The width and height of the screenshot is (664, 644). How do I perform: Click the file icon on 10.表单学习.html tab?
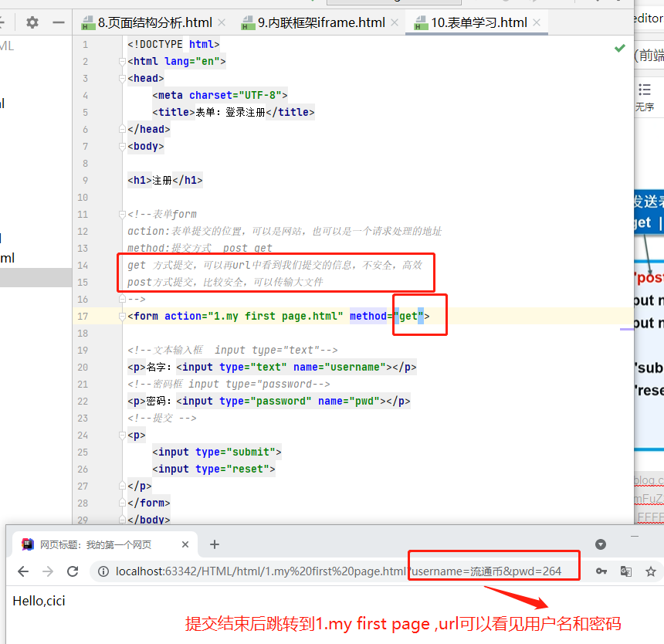[422, 23]
